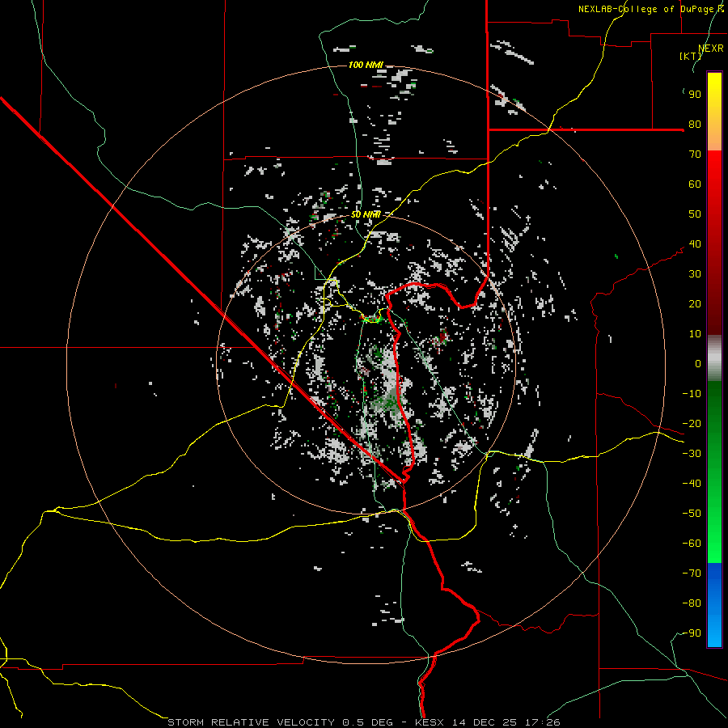Click the -60 label on the velocity scale

(692, 544)
